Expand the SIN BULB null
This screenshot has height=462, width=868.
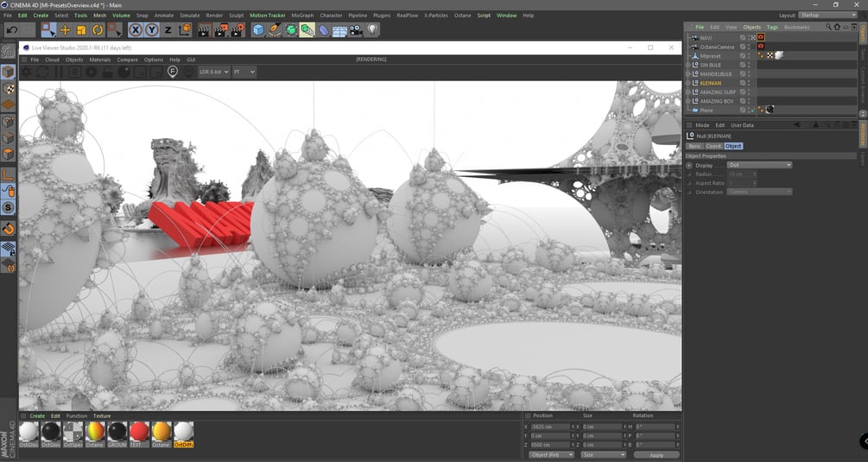pyautogui.click(x=688, y=66)
